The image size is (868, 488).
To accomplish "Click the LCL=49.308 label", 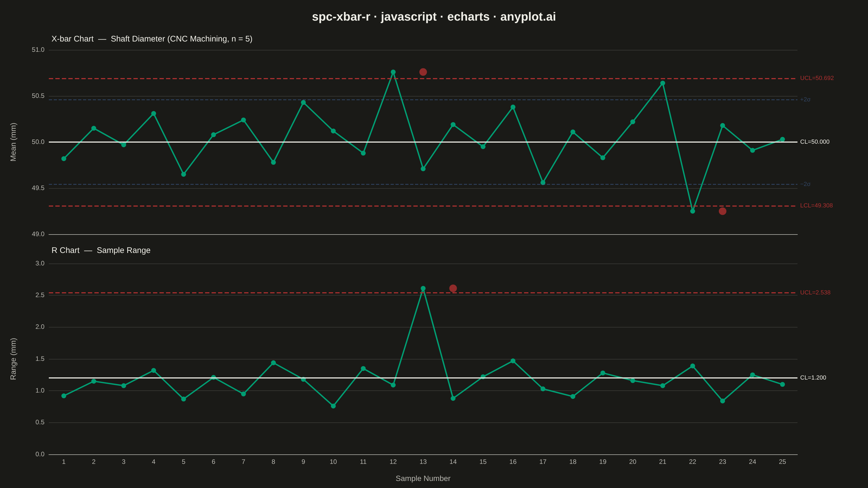I will pyautogui.click(x=816, y=206).
